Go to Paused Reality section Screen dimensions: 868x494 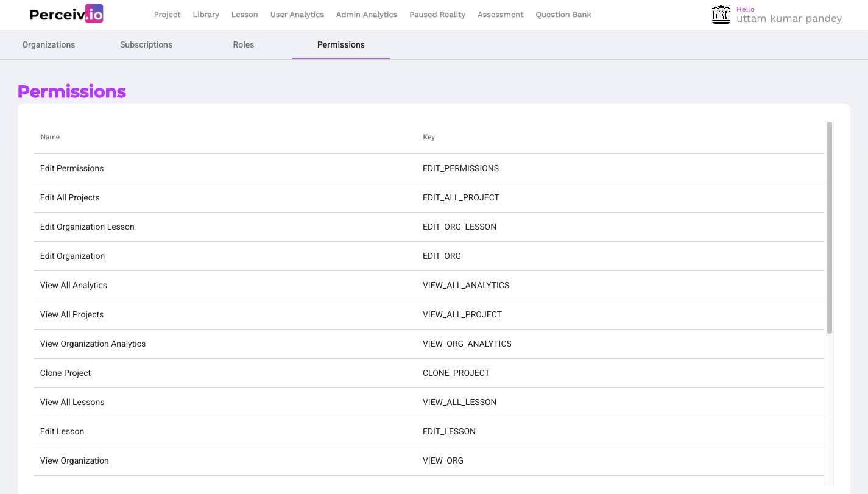(437, 15)
